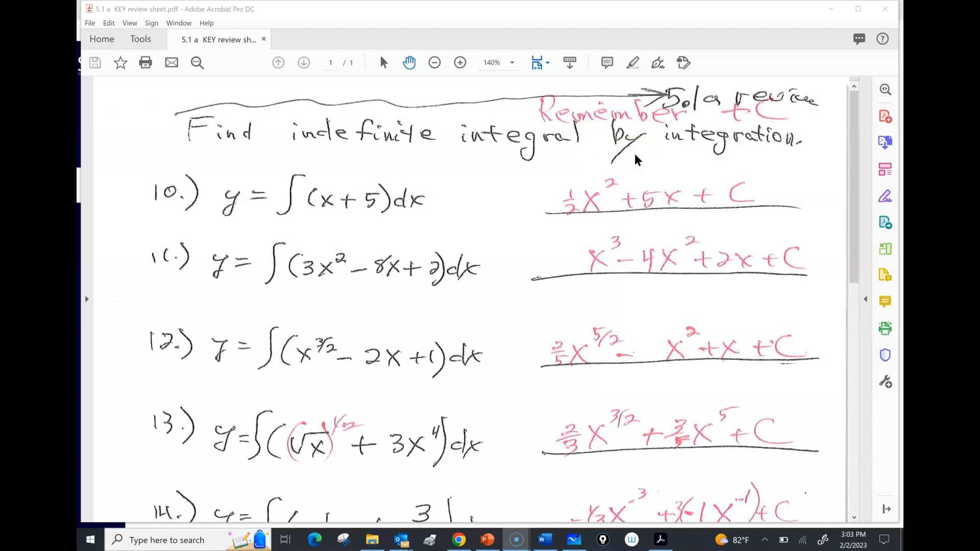
Task: Open the Add Comment sticky note tool
Action: click(x=607, y=62)
